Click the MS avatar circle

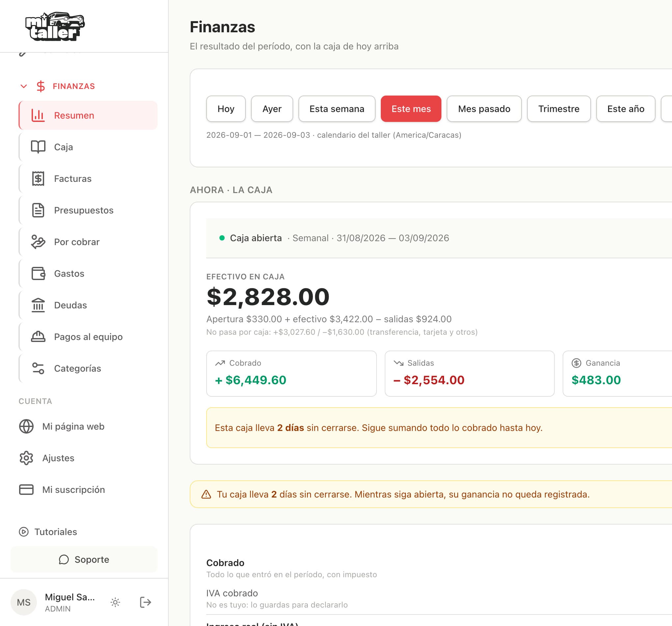[24, 602]
